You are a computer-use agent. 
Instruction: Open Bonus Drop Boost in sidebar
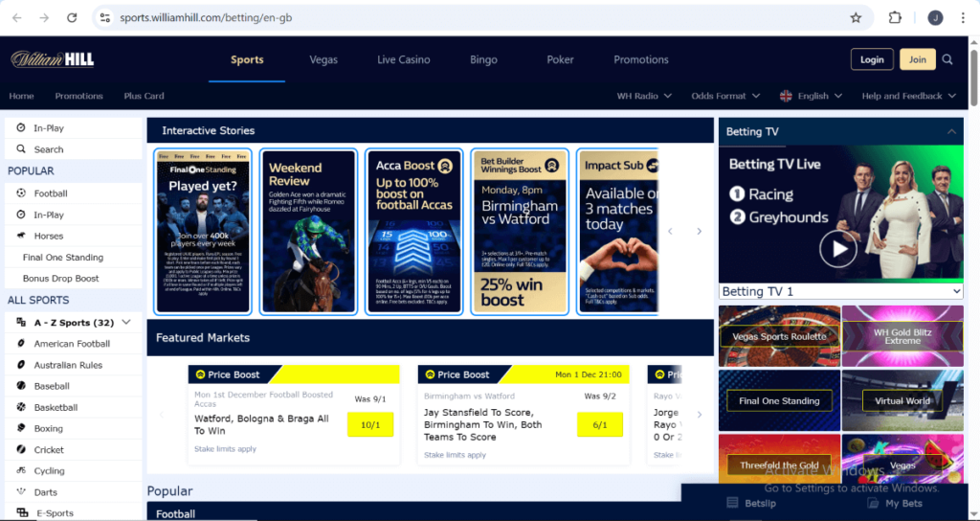click(60, 279)
